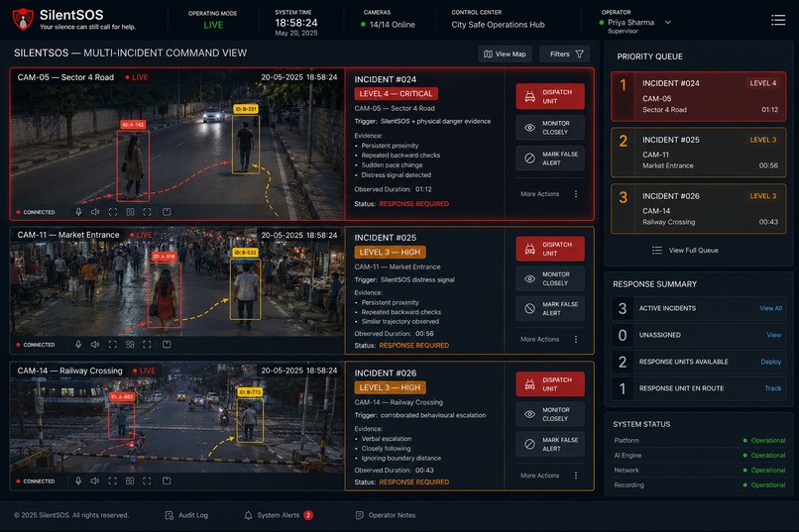
Task: Open the hamburger menu at top right
Action: 777,20
